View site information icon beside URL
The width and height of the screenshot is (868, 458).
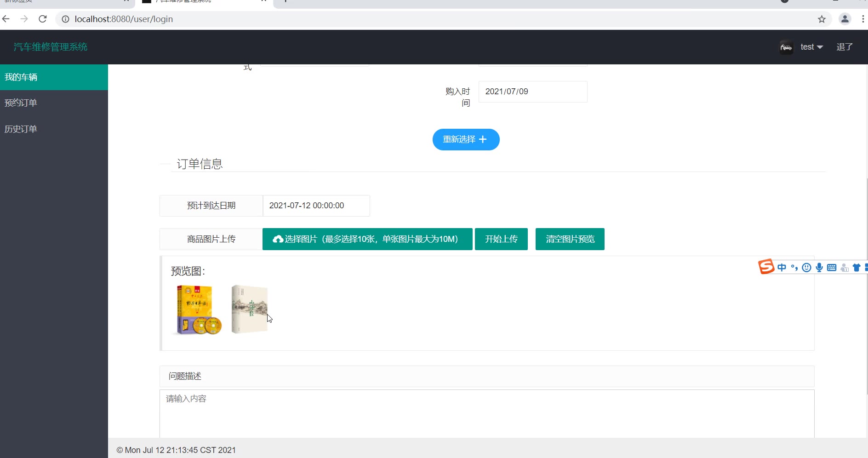pos(65,19)
